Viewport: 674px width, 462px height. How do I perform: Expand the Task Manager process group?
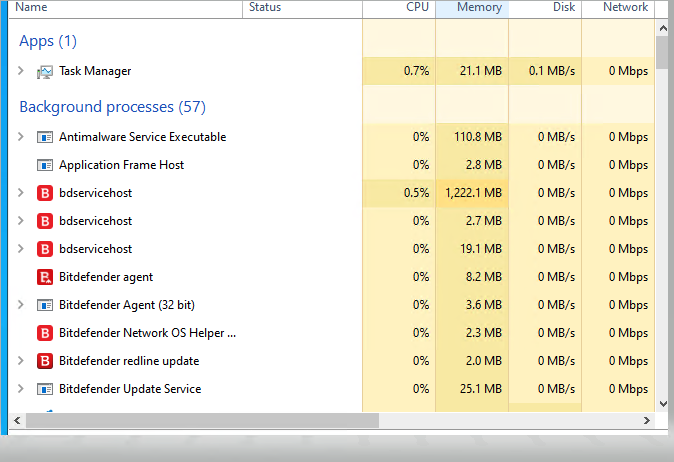(21, 71)
